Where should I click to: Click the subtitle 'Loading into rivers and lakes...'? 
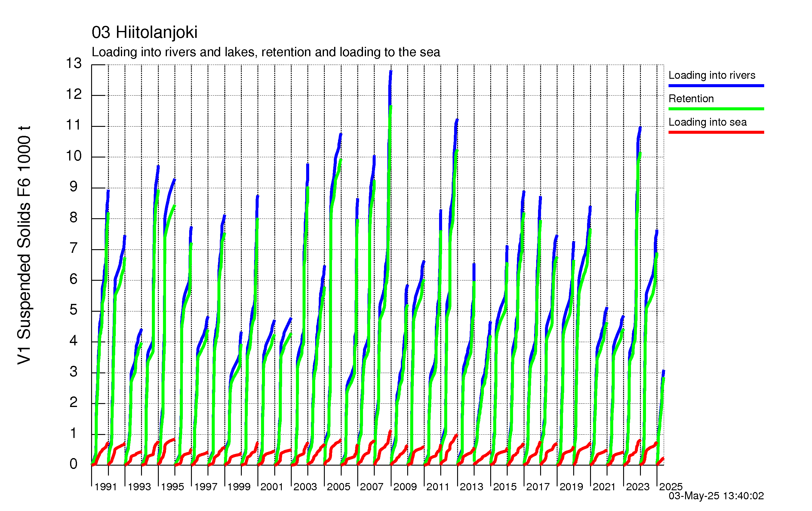click(x=266, y=52)
